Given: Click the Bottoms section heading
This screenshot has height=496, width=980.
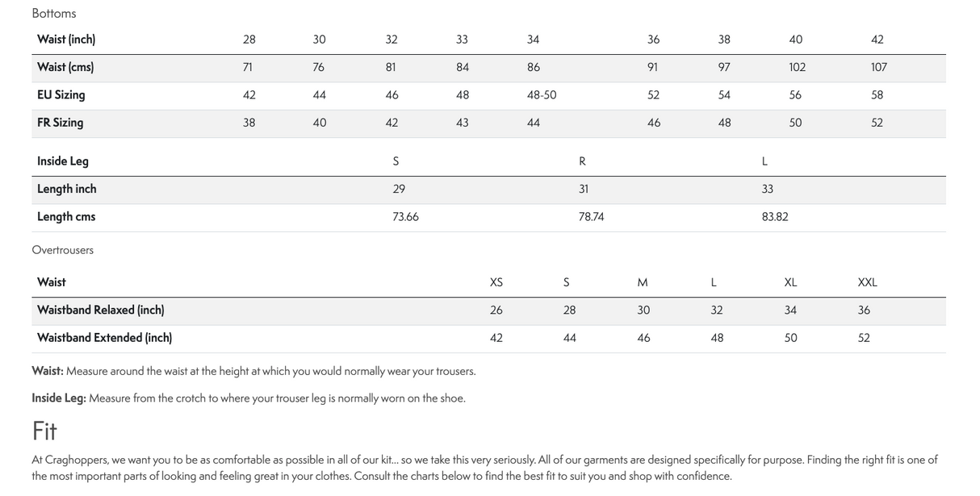Looking at the screenshot, I should pos(54,14).
